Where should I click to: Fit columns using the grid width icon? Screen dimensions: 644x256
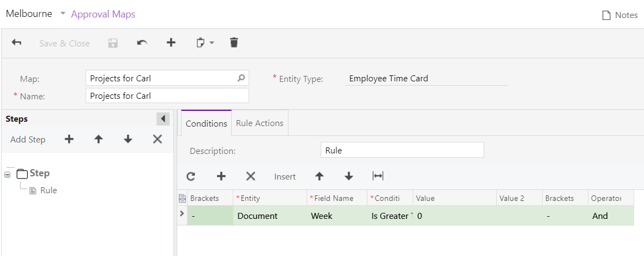click(378, 176)
